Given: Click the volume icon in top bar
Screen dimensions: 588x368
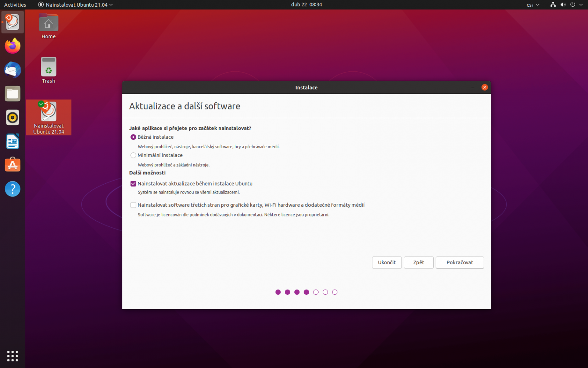Looking at the screenshot, I should [563, 5].
